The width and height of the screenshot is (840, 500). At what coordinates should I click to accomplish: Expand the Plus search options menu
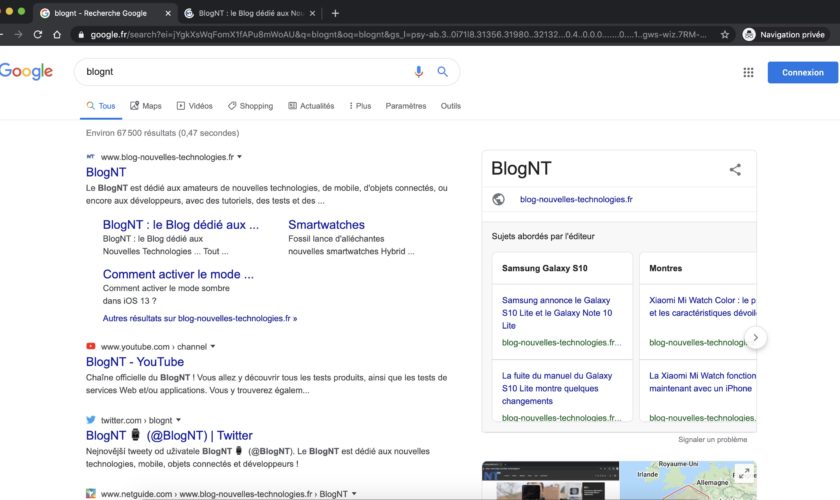(358, 106)
